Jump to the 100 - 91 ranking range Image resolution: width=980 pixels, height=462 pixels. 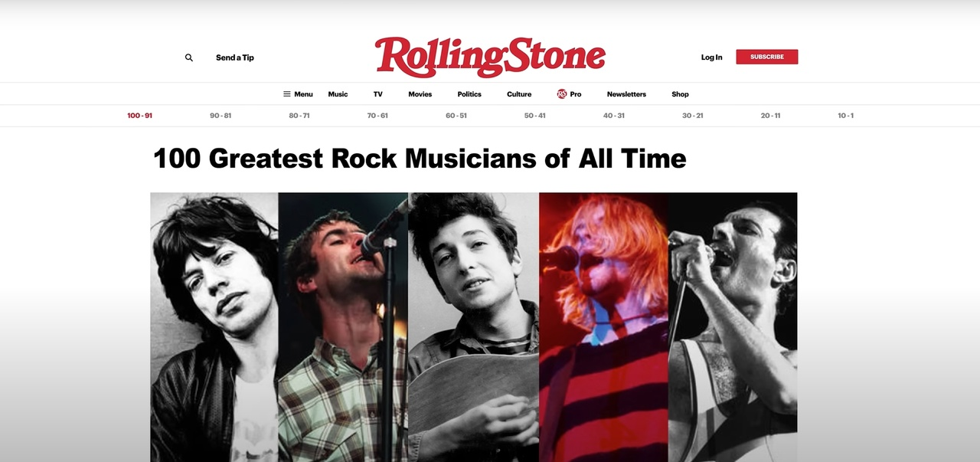139,116
